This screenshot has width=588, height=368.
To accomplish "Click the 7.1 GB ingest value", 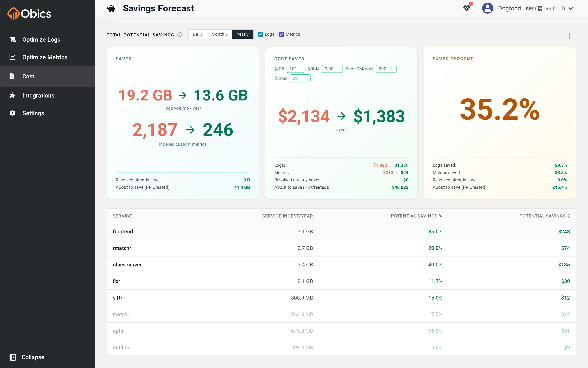I will 305,231.
